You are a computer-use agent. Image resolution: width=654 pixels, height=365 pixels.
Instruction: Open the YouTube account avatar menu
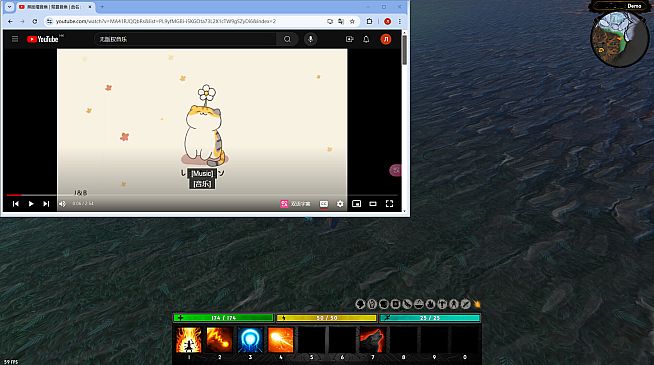click(386, 39)
